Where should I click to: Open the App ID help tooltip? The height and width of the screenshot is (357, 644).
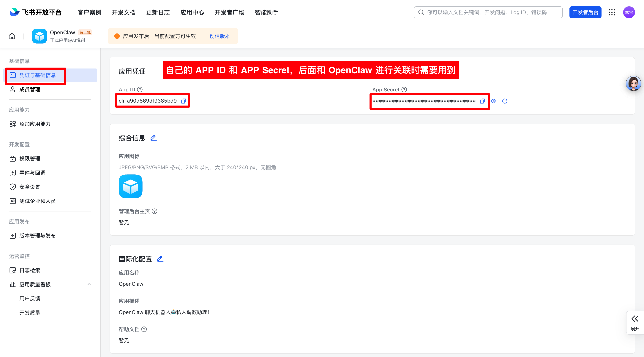140,89
